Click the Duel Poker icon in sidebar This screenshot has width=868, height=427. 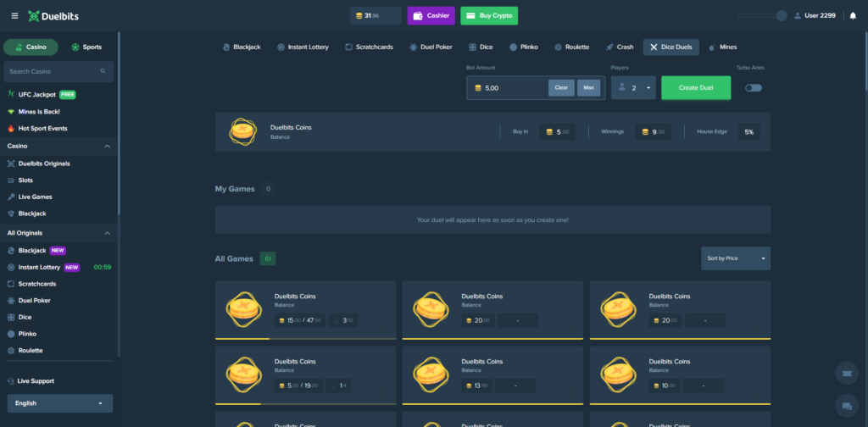point(11,300)
